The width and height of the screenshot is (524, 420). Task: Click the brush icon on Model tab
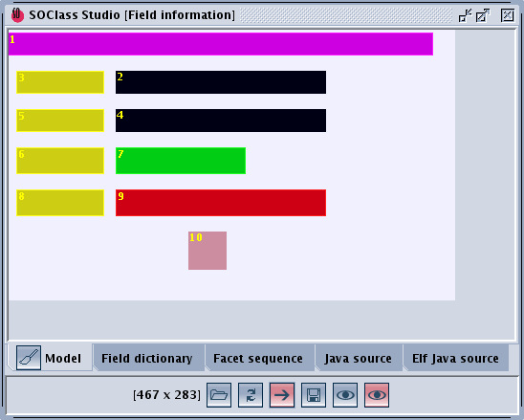tap(29, 358)
